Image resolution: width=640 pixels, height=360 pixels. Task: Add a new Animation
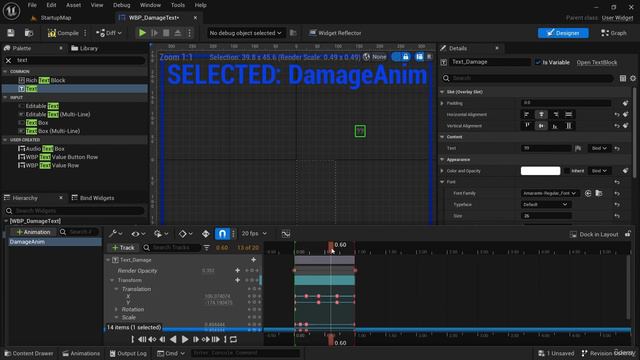[33, 232]
